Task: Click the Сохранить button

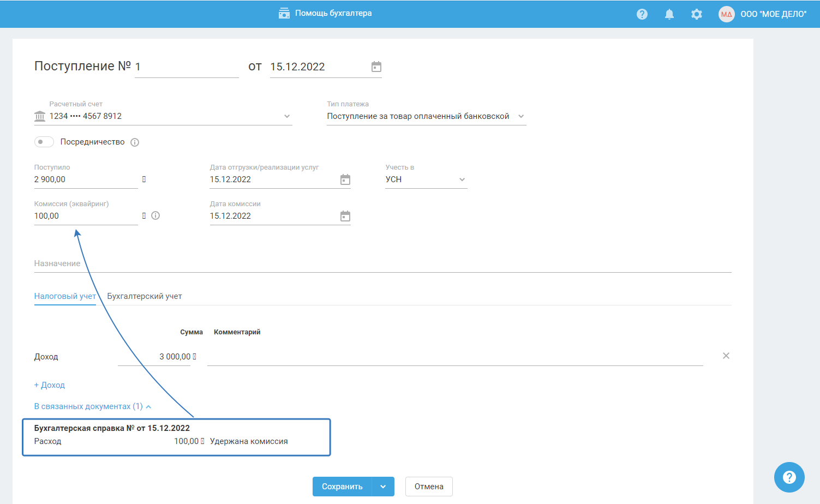Action: (342, 487)
